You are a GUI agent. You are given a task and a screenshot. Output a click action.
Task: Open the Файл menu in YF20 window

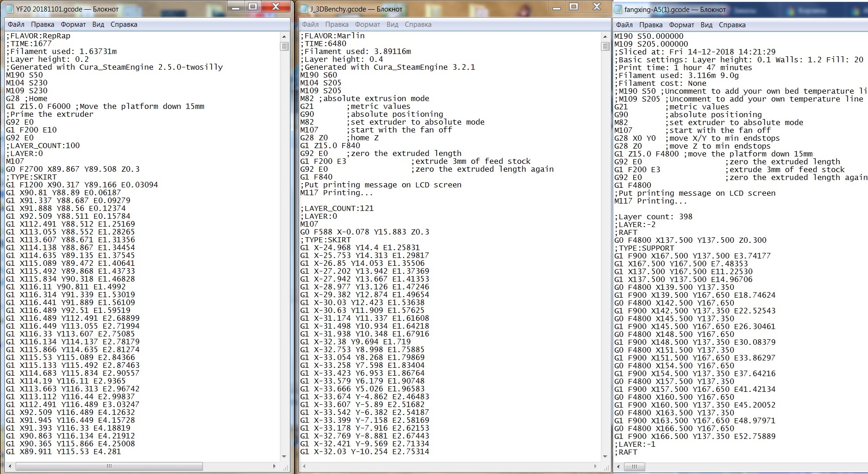tap(16, 24)
